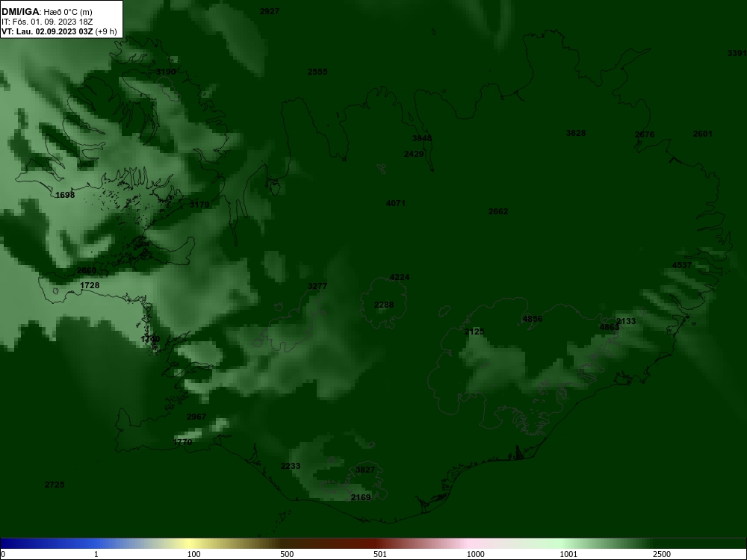Click the 3827 height label
Image resolution: width=747 pixels, height=560 pixels.
coord(365,470)
